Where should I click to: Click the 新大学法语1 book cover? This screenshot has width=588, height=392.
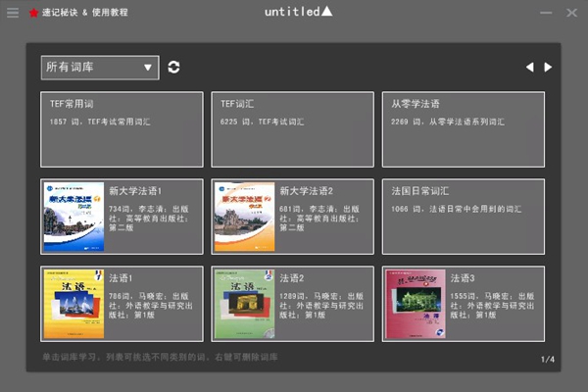click(x=73, y=217)
